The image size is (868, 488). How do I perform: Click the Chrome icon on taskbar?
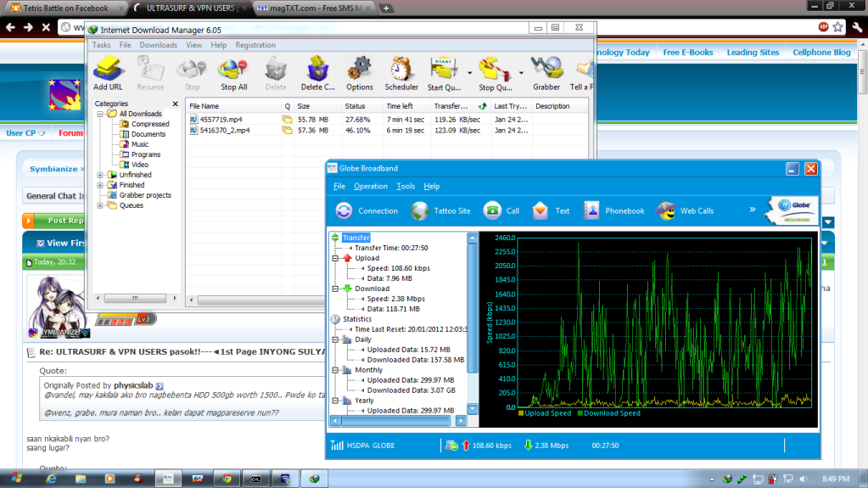pyautogui.click(x=227, y=479)
